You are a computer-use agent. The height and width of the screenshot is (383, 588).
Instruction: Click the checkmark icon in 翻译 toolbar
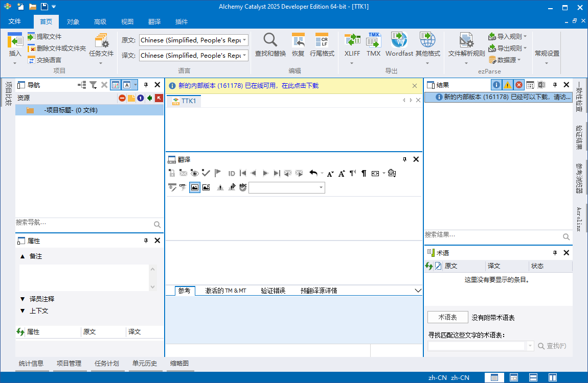pos(206,173)
